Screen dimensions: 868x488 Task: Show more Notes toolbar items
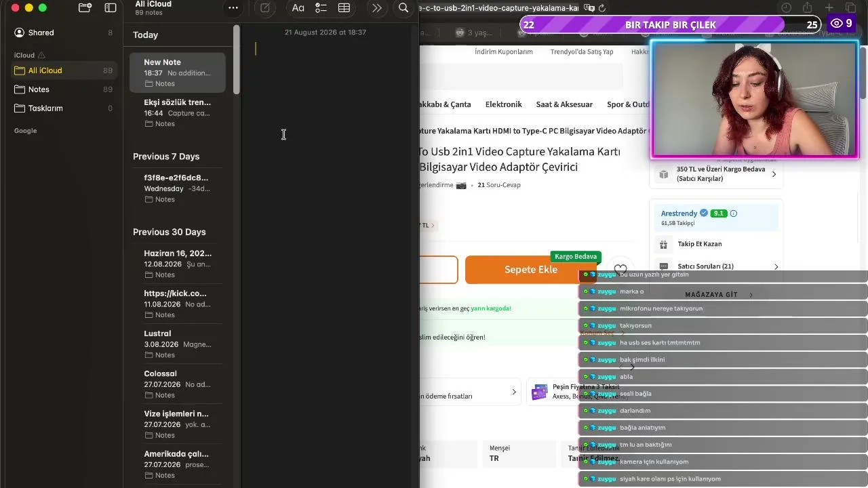[x=377, y=7]
